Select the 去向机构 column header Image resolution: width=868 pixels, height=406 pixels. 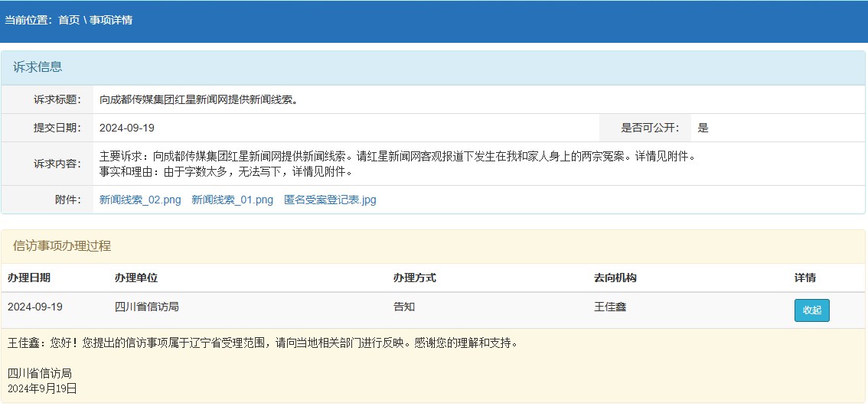615,278
